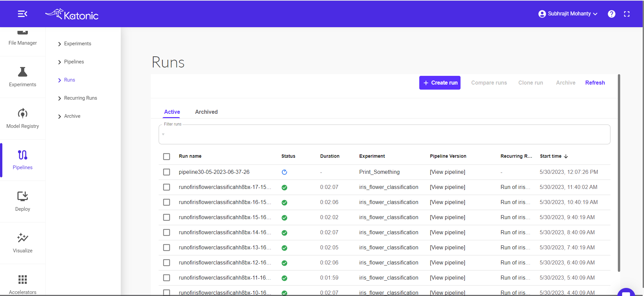Select checkbox for run ending 14-16
Screen dimensions: 644x296
pos(166,232)
